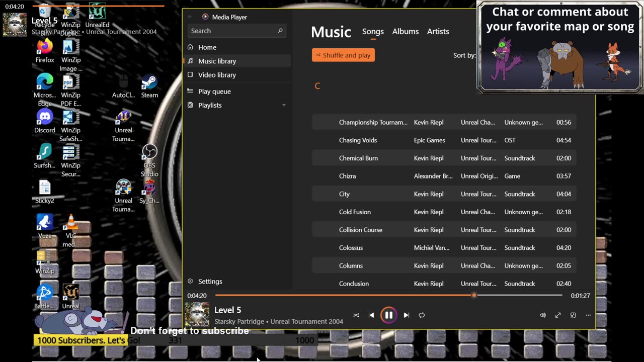
Task: Open Music library in sidebar
Action: point(237,61)
